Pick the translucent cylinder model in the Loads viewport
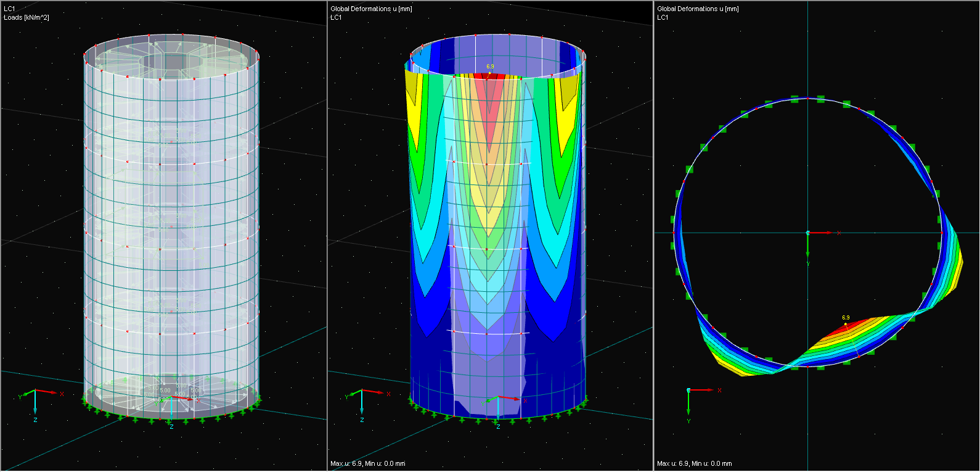The height and width of the screenshot is (472, 980). 171,228
